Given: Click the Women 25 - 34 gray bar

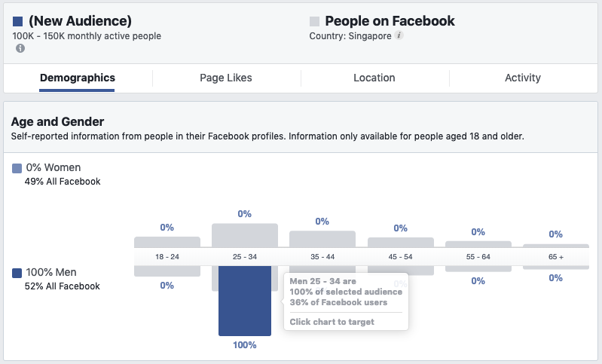Looking at the screenshot, I should [245, 235].
